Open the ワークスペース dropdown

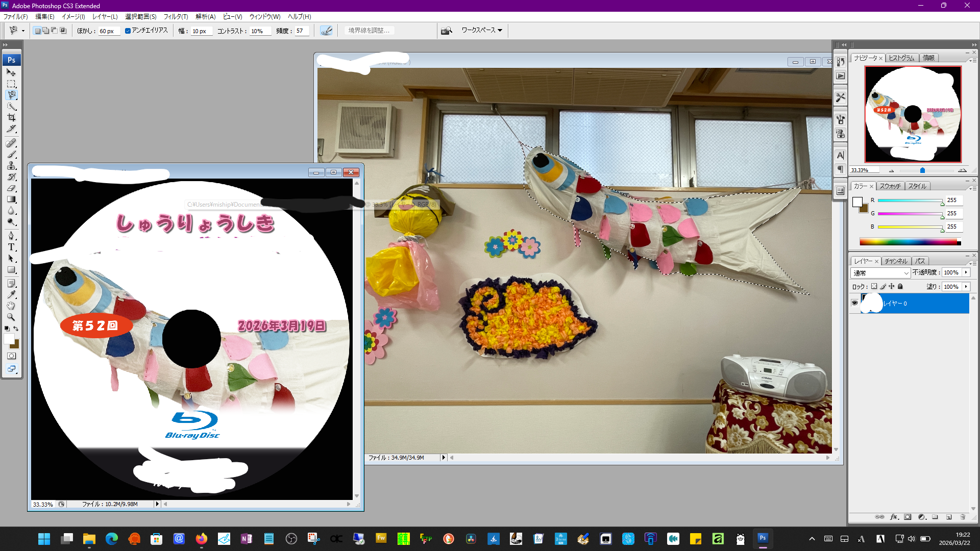pyautogui.click(x=481, y=31)
